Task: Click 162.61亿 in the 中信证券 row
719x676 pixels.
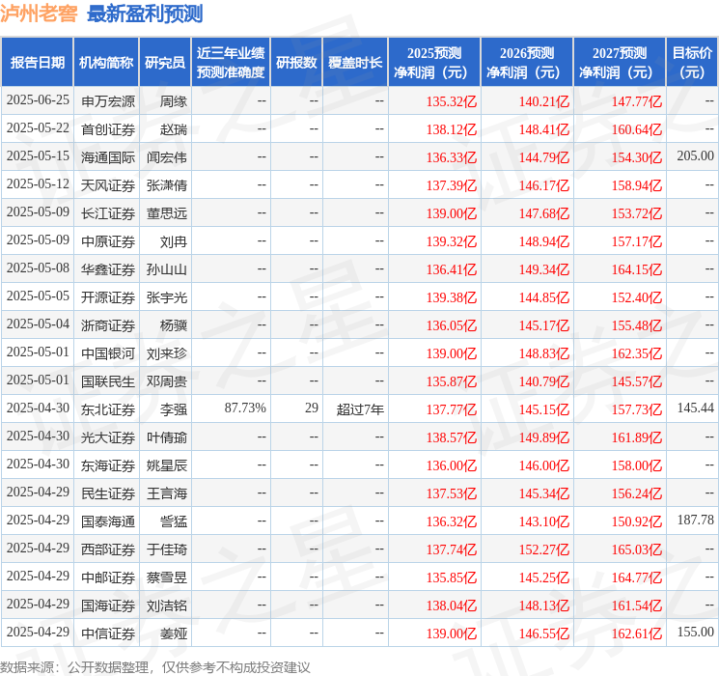Action: [637, 633]
